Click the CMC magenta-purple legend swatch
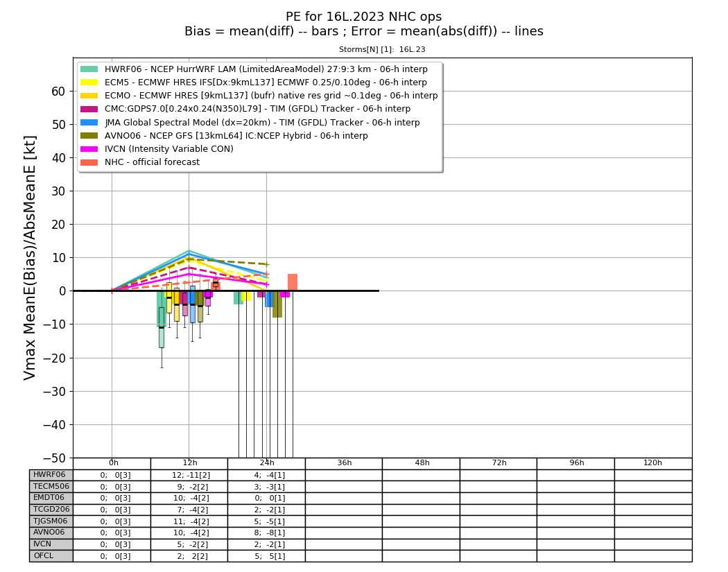 pyautogui.click(x=89, y=109)
